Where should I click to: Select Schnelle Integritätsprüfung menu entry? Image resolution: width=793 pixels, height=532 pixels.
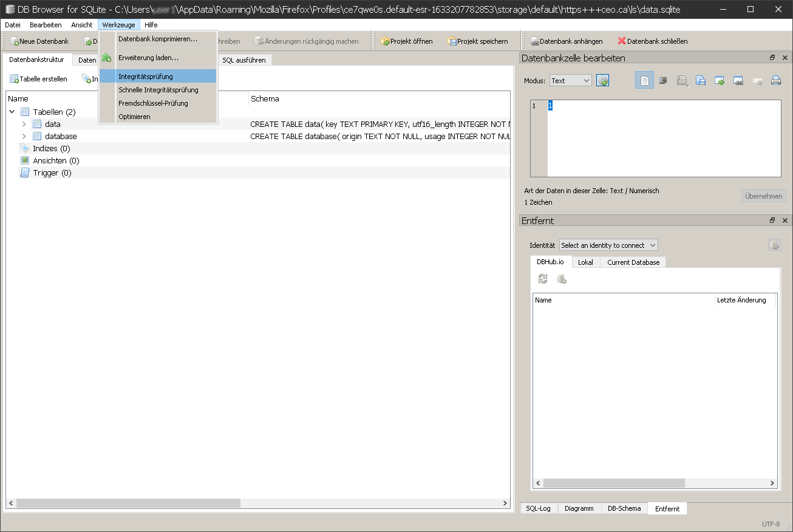(x=158, y=90)
